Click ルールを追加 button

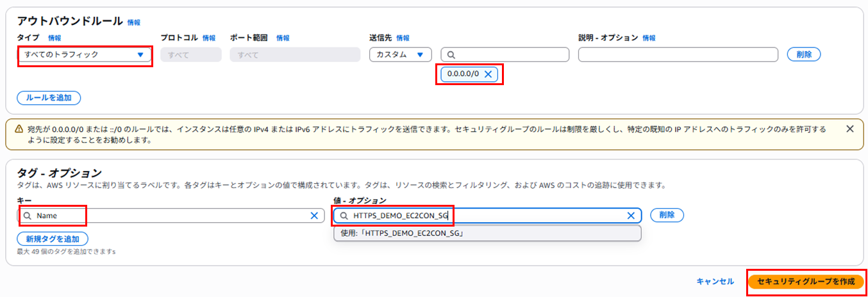[49, 98]
